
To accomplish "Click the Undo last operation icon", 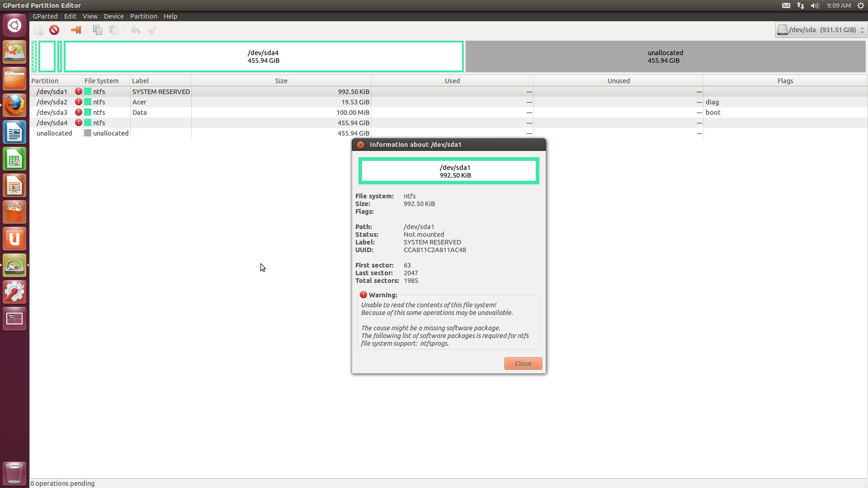I will tap(136, 30).
